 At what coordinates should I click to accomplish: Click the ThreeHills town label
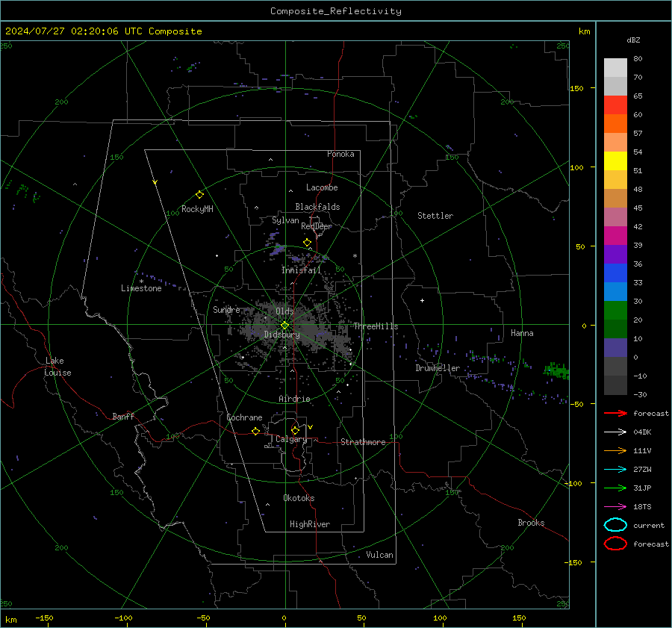(x=376, y=326)
